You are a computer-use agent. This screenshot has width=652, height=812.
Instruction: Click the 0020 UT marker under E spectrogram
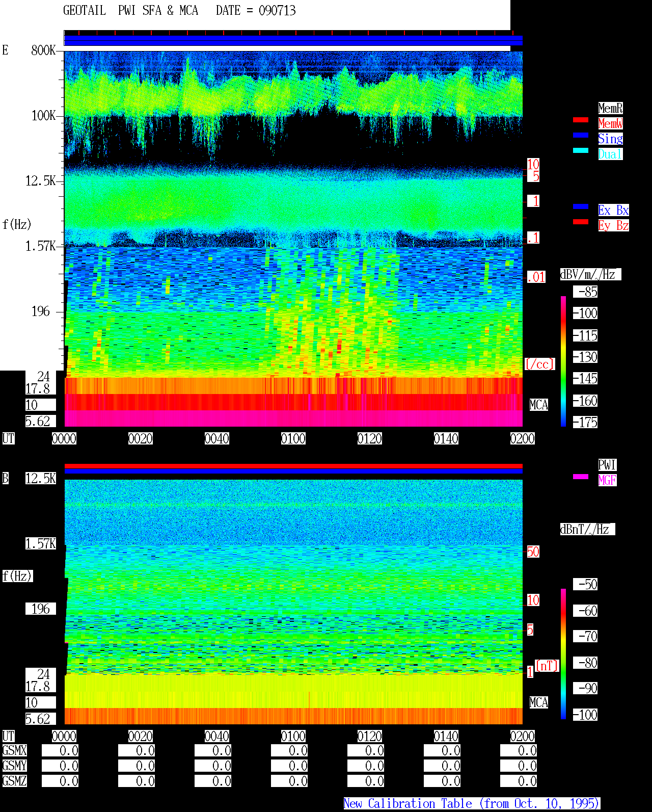click(x=141, y=438)
